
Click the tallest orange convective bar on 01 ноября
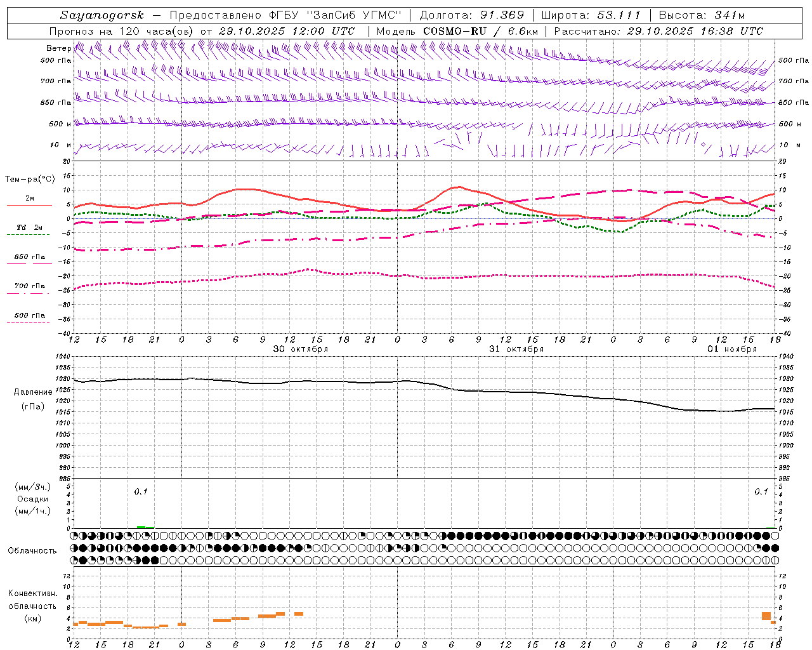tap(766, 616)
